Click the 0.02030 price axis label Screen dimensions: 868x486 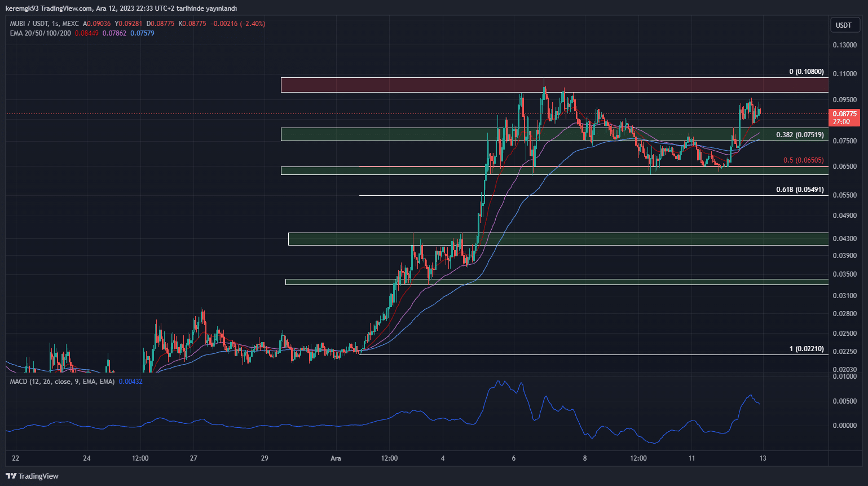pyautogui.click(x=844, y=370)
